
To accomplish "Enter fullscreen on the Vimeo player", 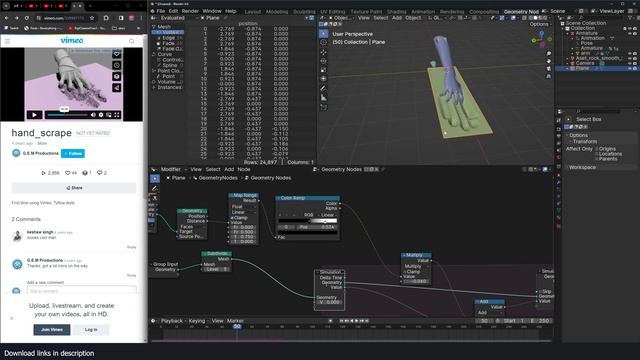I will (117, 115).
